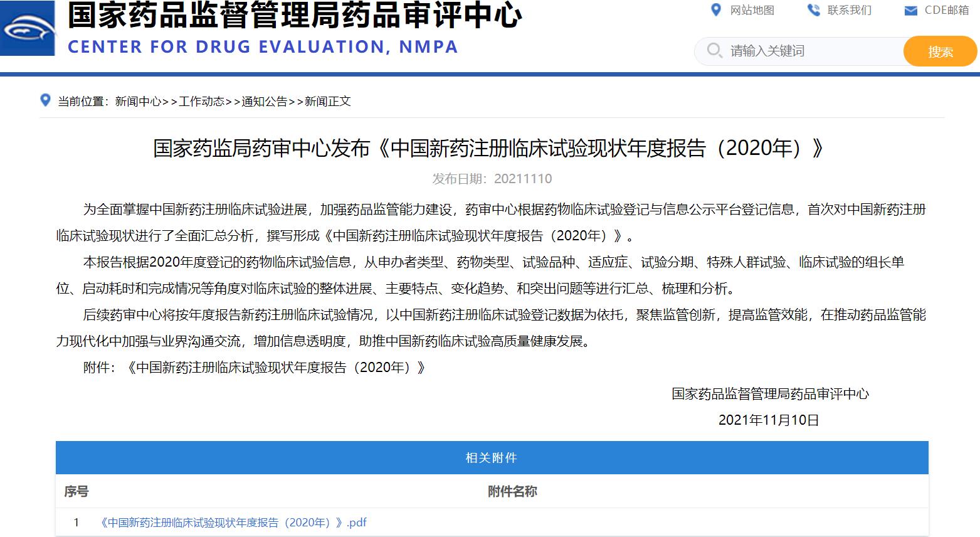The width and height of the screenshot is (980, 537).
Task: Click the envelope icon for CDE邮箱
Action: [x=910, y=11]
